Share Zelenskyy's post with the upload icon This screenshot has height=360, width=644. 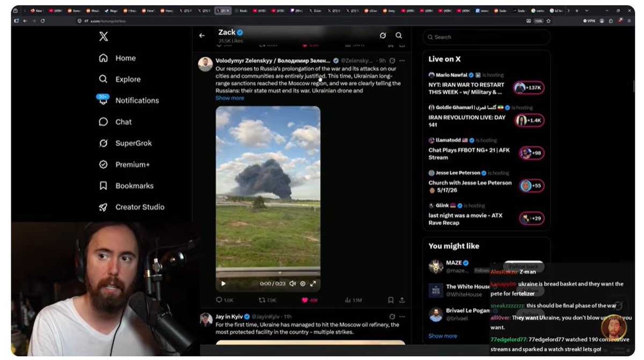tap(402, 300)
